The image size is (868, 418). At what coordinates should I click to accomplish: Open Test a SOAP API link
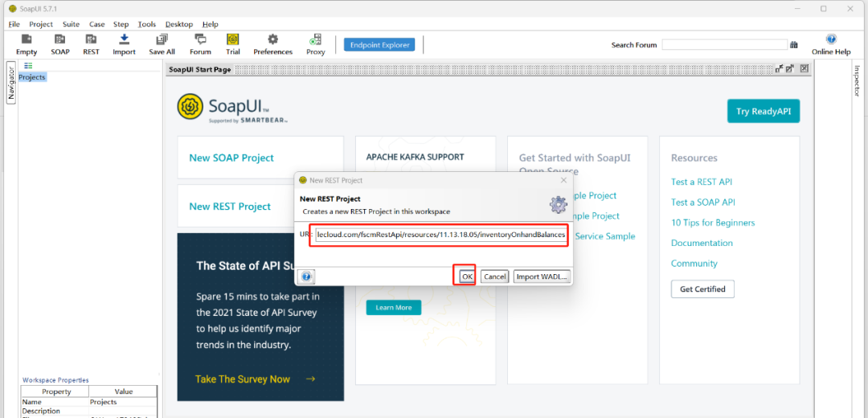click(703, 202)
